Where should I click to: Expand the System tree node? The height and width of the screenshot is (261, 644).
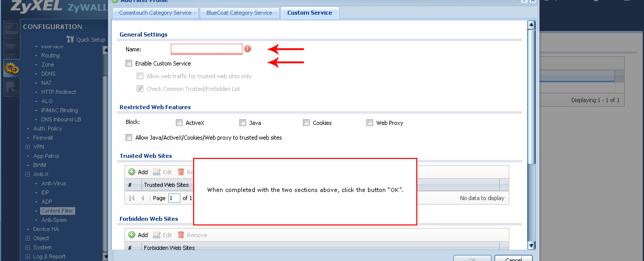pos(28,247)
